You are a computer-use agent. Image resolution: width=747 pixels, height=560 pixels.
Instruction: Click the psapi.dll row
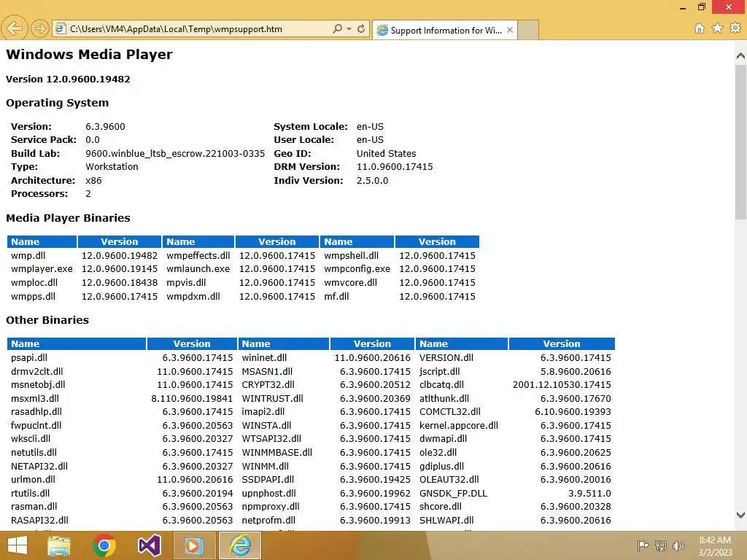29,357
